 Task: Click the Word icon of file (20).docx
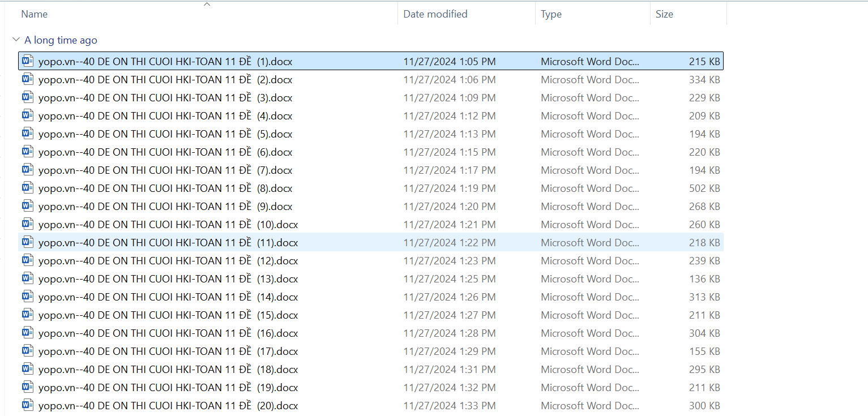tap(28, 405)
